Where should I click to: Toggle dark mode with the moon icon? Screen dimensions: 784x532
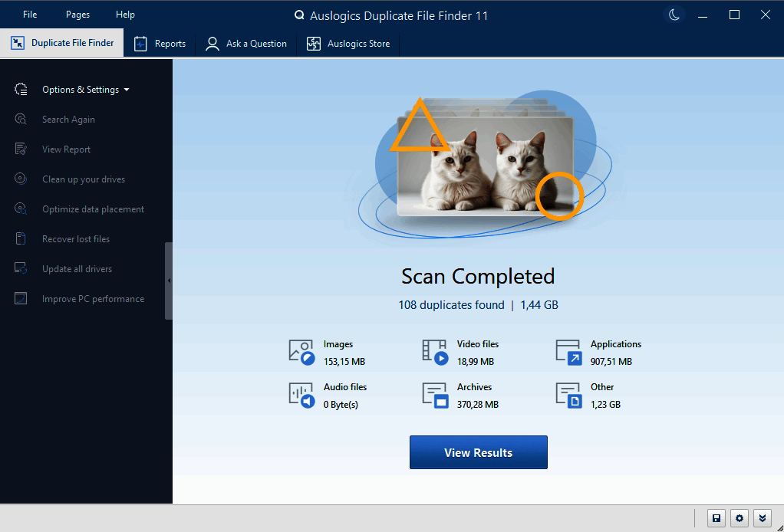coord(674,15)
